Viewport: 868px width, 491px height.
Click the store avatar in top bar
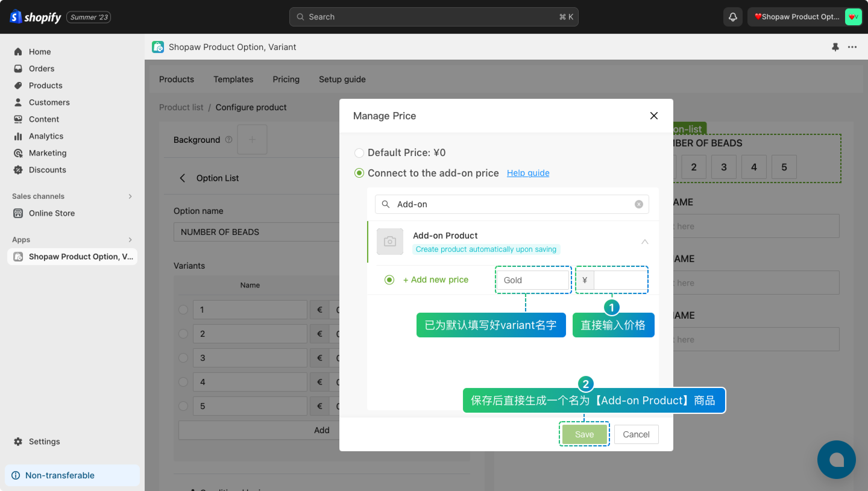click(853, 17)
